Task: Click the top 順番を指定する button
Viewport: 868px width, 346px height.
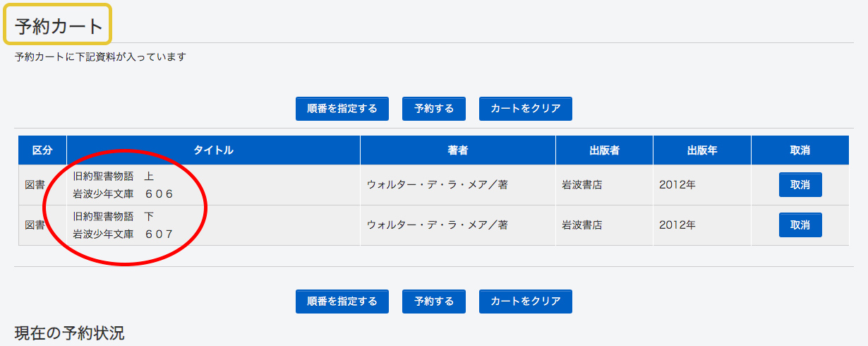Action: pos(342,109)
